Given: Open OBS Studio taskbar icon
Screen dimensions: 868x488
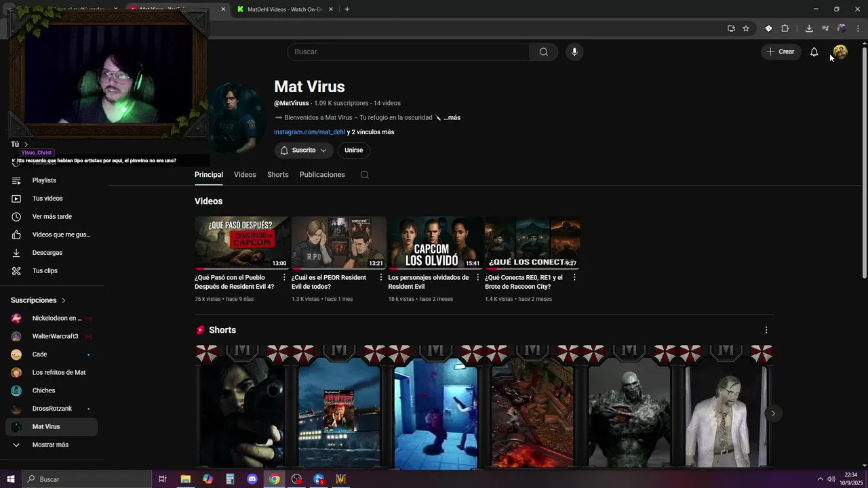Looking at the screenshot, I should (x=296, y=479).
